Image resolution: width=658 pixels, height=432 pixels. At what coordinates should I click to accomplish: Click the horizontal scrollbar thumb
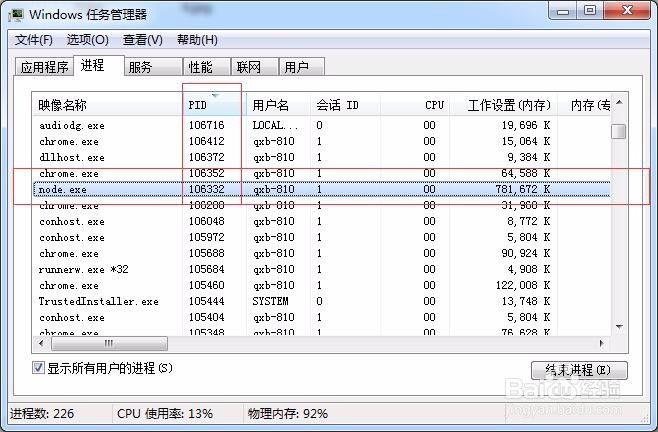click(x=109, y=343)
